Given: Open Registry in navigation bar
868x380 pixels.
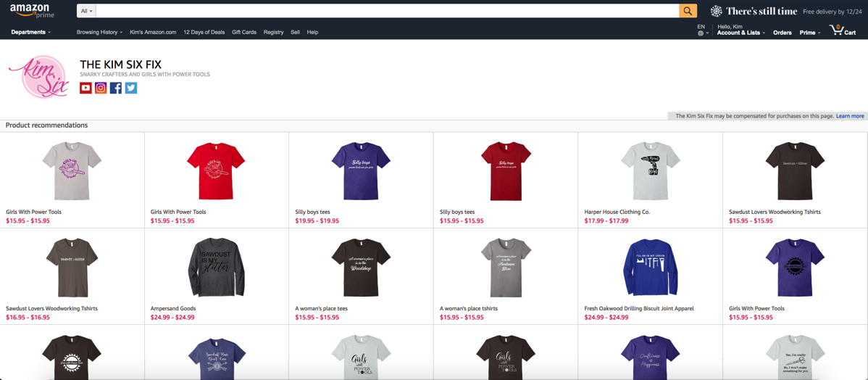Looking at the screenshot, I should point(273,32).
